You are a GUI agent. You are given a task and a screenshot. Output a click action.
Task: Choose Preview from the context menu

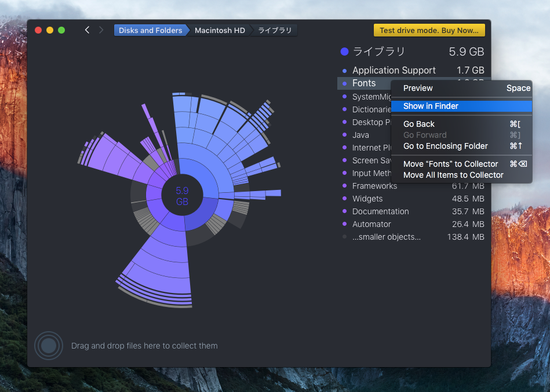(461, 88)
